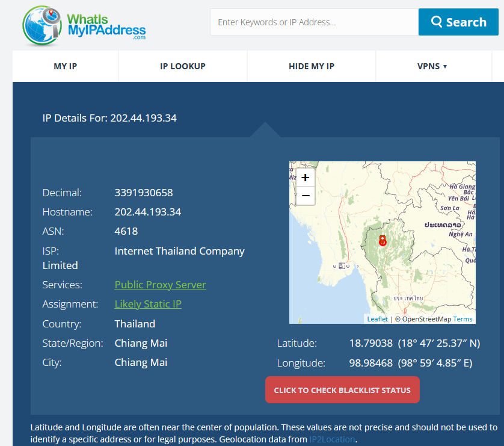Open the Leaflet attribution link
This screenshot has width=504, height=446.
click(378, 319)
